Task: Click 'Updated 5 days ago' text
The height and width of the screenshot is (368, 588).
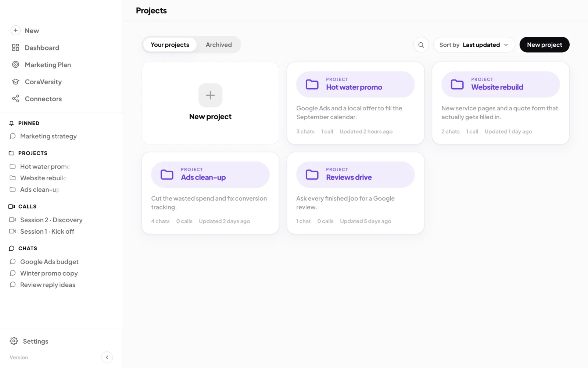Action: coord(366,221)
